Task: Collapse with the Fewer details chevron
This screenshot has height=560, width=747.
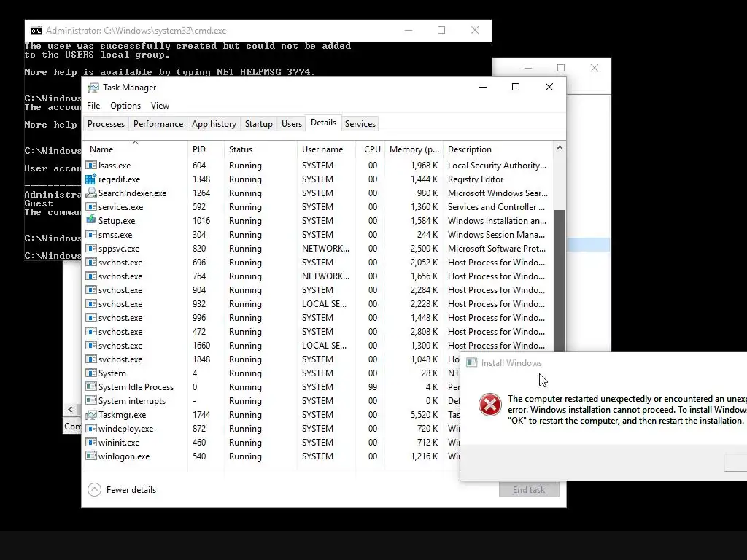Action: coord(94,489)
